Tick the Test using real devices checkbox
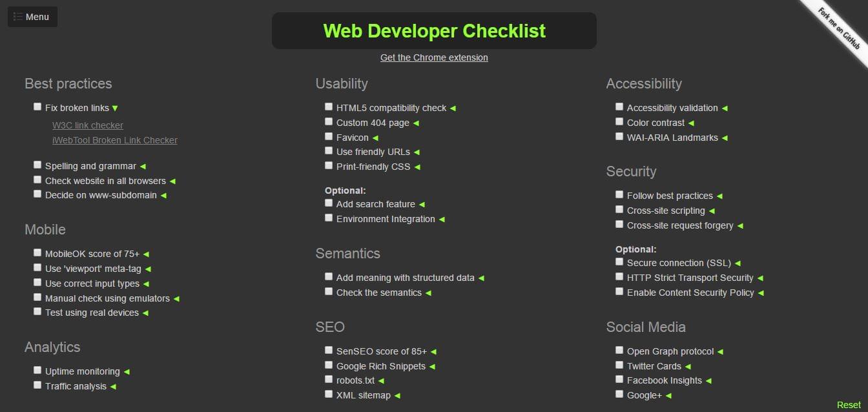 pos(37,311)
